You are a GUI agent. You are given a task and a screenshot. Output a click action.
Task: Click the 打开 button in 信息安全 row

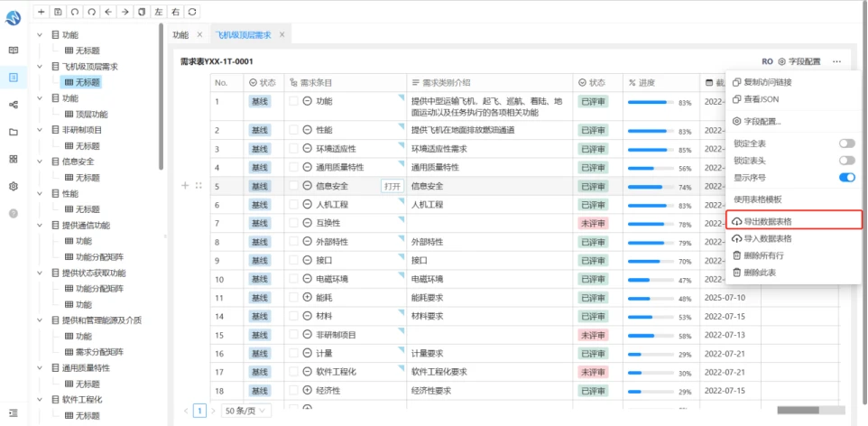click(392, 186)
